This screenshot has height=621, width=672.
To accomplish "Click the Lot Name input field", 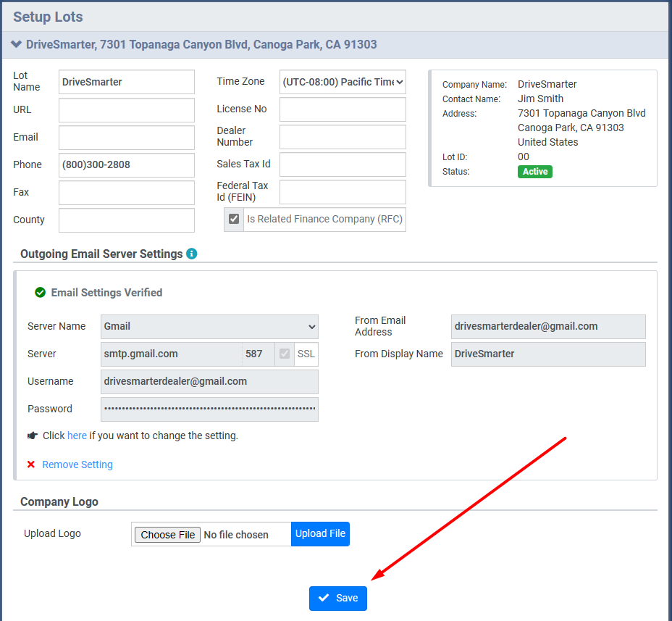I will tap(127, 82).
